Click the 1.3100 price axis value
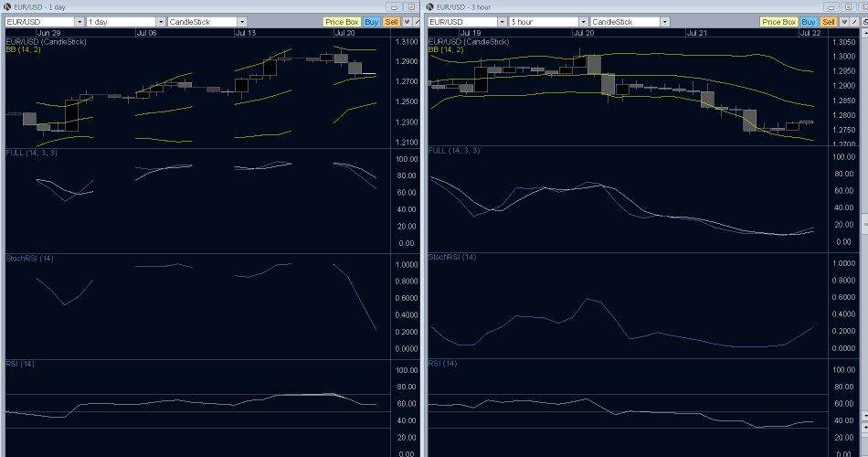This screenshot has height=457, width=868. pyautogui.click(x=407, y=41)
